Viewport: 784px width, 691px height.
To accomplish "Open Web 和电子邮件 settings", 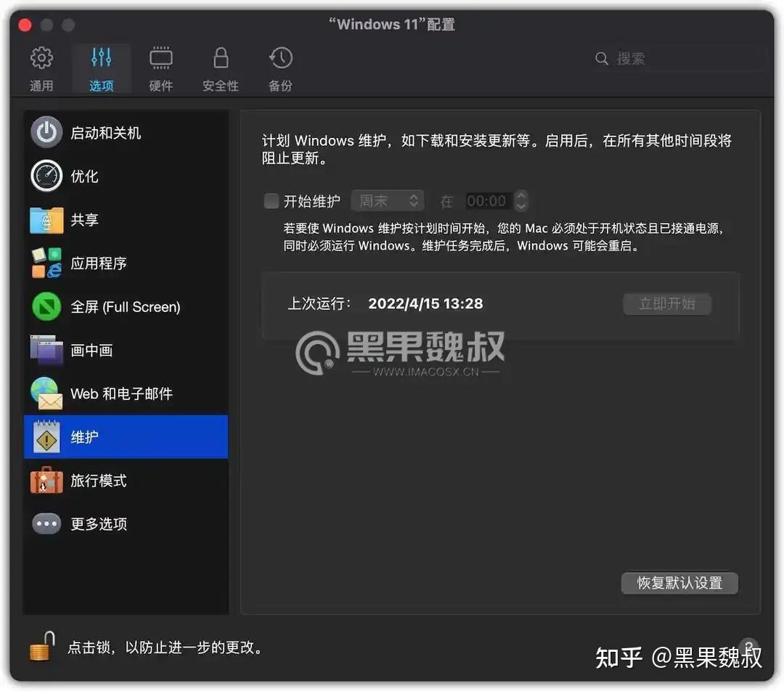I will [46, 393].
